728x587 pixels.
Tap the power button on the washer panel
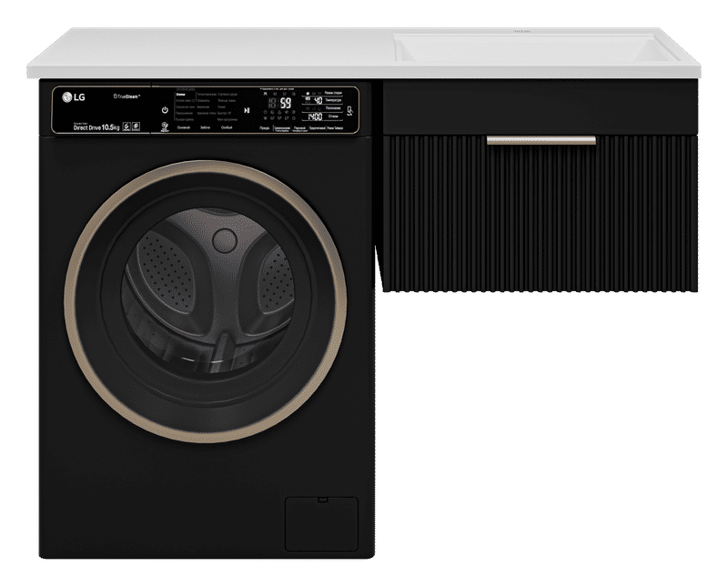165,110
